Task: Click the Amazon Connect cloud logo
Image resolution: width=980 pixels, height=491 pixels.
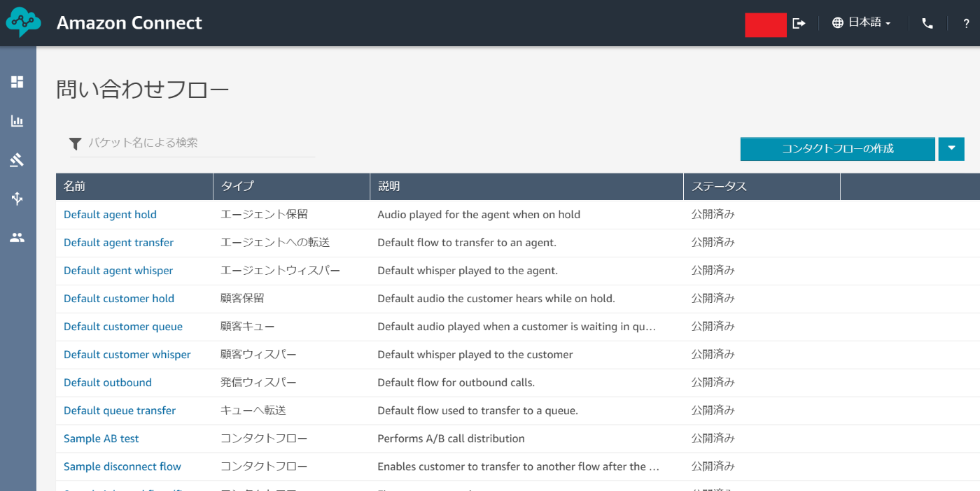Action: pyautogui.click(x=23, y=22)
